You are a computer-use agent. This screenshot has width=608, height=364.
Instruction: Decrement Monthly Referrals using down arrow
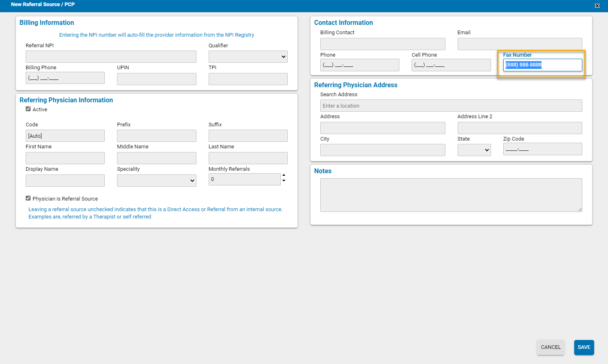click(x=284, y=182)
